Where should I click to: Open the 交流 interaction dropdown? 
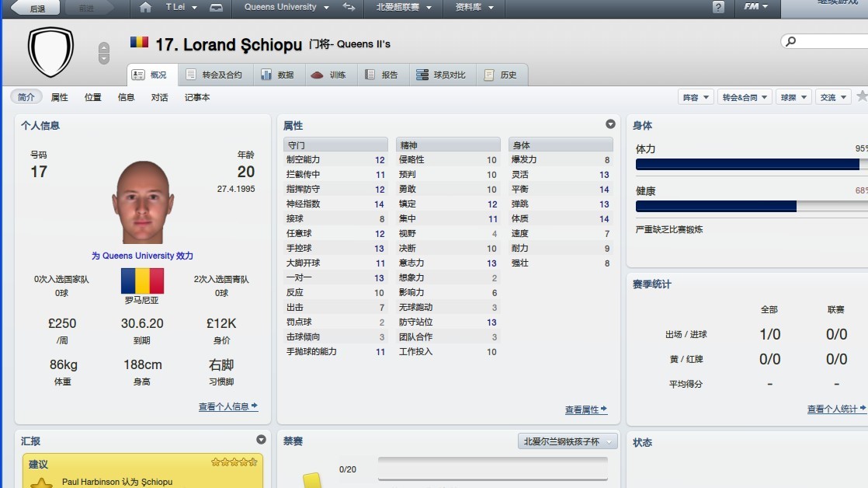pyautogui.click(x=833, y=97)
